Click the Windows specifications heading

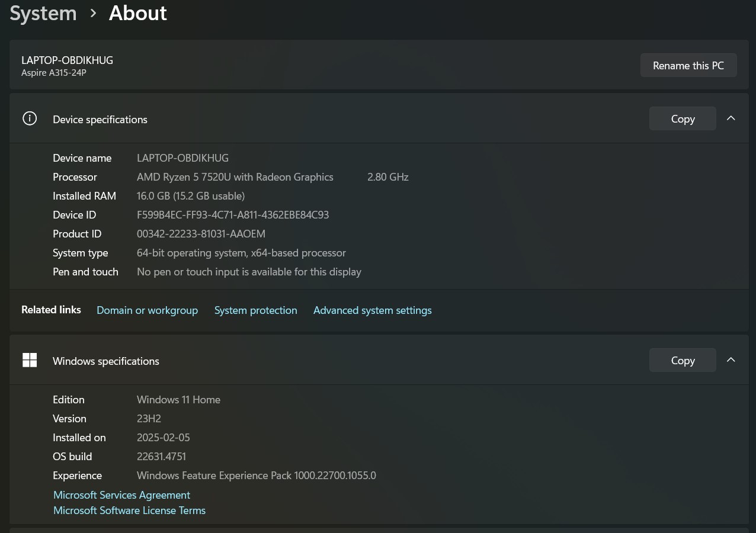(x=106, y=361)
